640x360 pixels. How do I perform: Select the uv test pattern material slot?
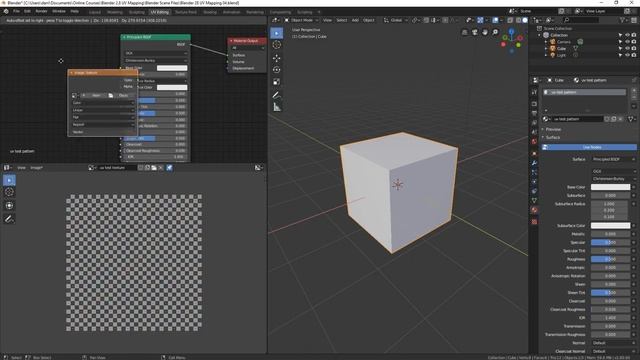click(x=584, y=92)
